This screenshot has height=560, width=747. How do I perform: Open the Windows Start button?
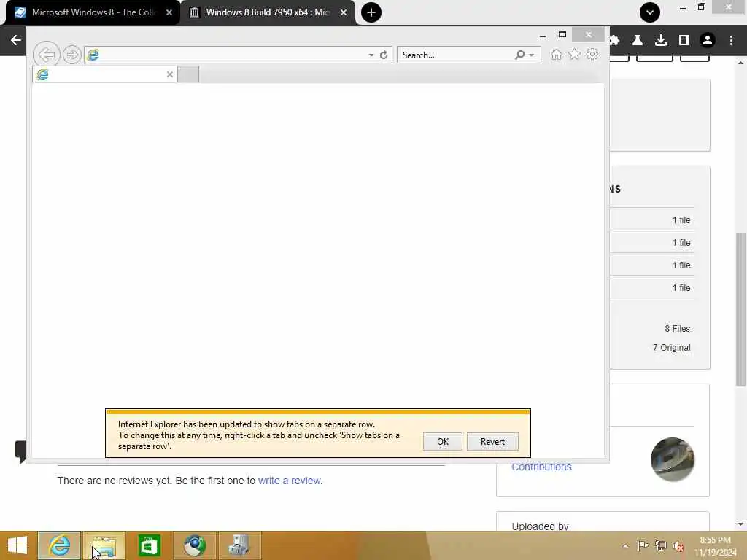18,545
